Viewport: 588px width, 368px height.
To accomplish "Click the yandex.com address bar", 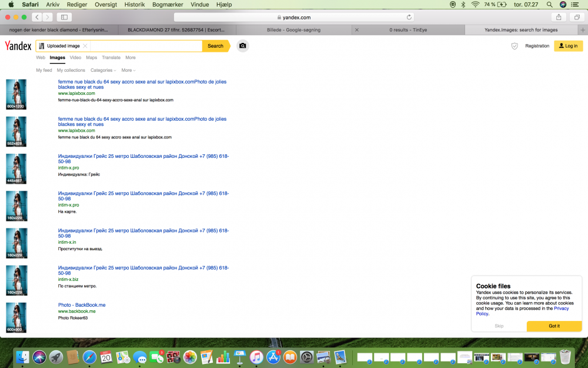I will click(x=294, y=17).
